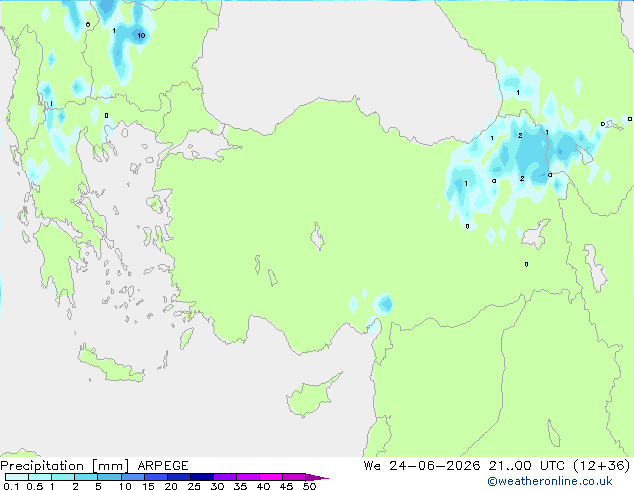Click the 2–5 mm legend color box
The height and width of the screenshot is (490, 634).
click(86, 477)
